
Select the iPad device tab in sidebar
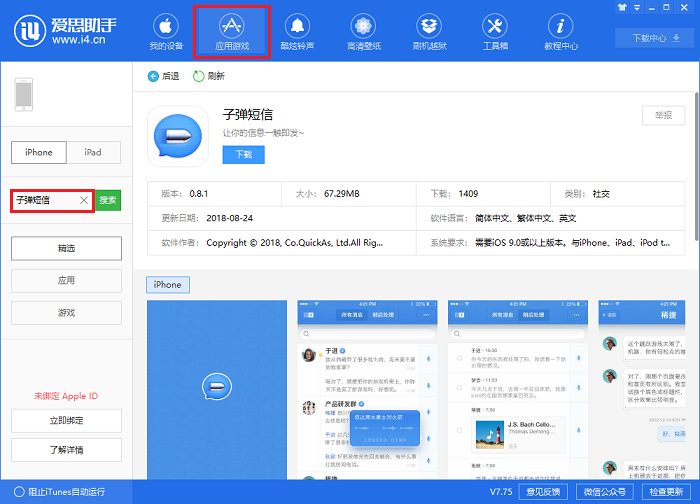pyautogui.click(x=93, y=152)
